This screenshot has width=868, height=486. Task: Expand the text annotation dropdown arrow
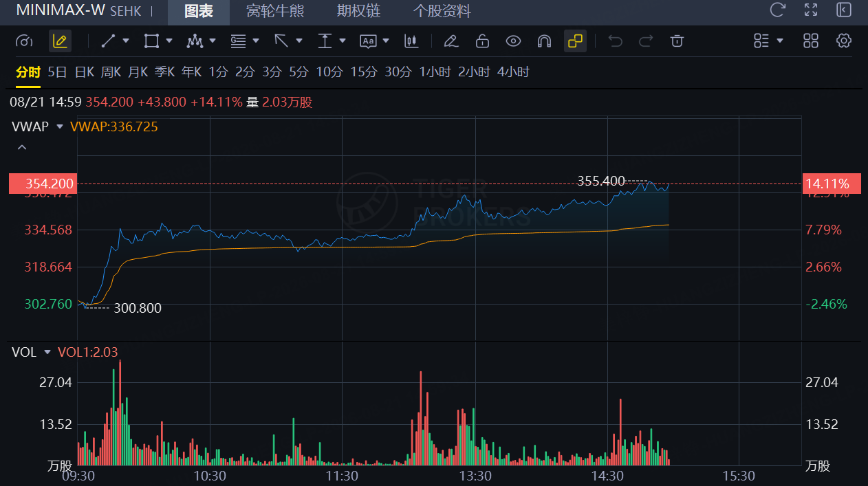pyautogui.click(x=386, y=41)
